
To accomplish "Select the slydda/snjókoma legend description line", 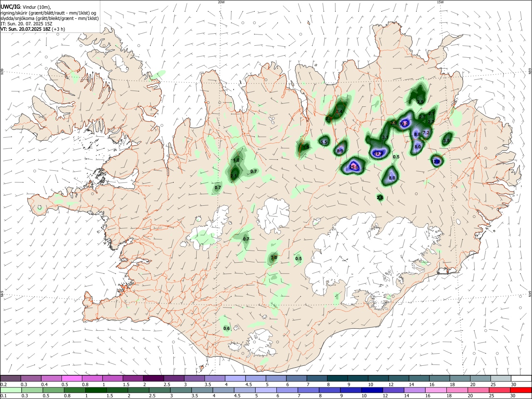I will click(x=49, y=18).
